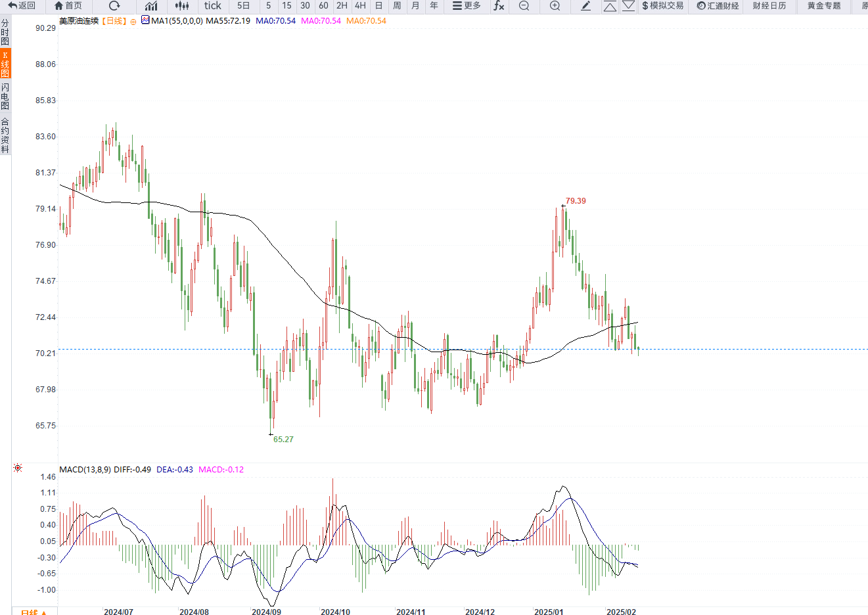Open the 财经日历 financial calendar

769,6
